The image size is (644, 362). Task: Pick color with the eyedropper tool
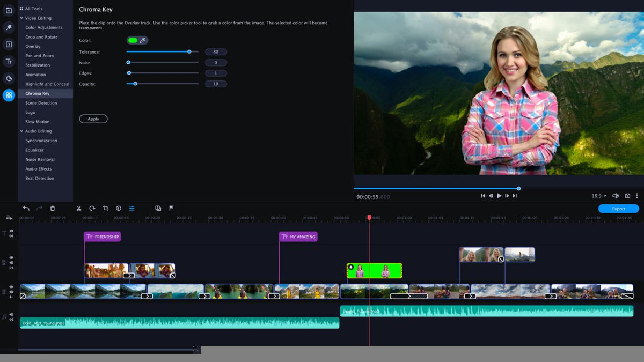point(143,40)
